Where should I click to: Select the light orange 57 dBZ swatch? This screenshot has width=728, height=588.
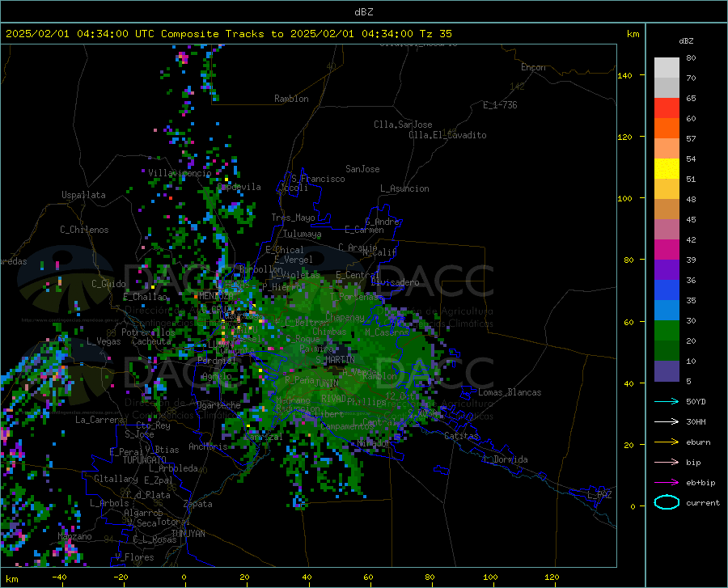[x=667, y=149]
